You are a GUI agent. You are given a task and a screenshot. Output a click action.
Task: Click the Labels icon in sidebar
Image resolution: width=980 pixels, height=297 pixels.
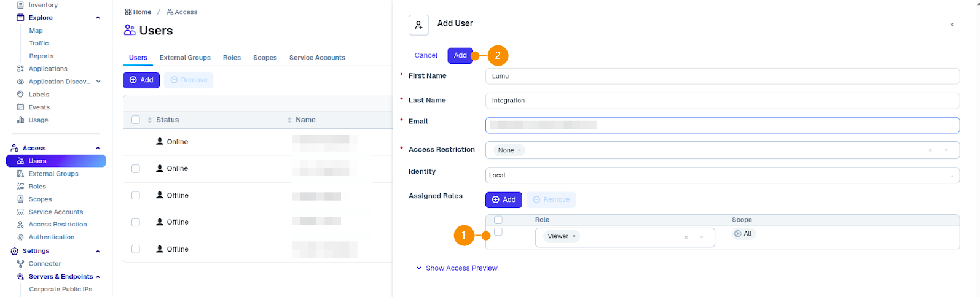(20, 94)
